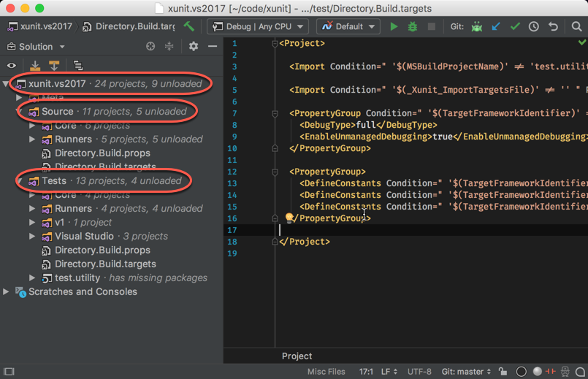Expand the Source Runners folder
This screenshot has height=379, width=588.
pos(32,139)
